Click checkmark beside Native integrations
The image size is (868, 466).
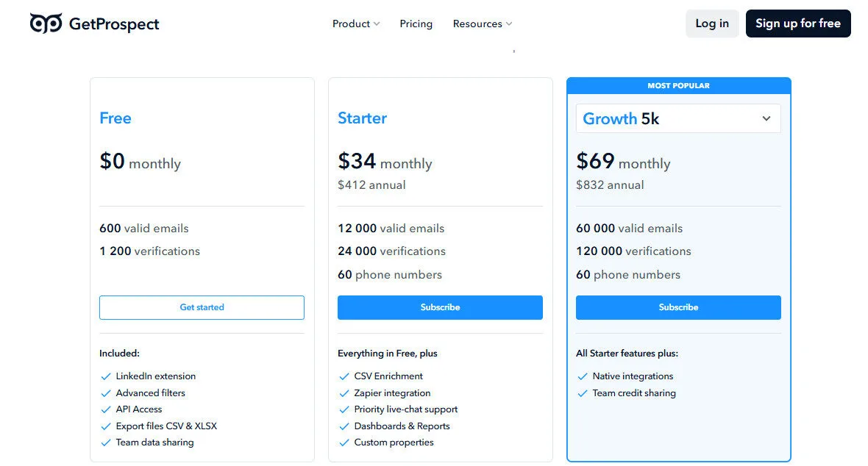pyautogui.click(x=583, y=376)
